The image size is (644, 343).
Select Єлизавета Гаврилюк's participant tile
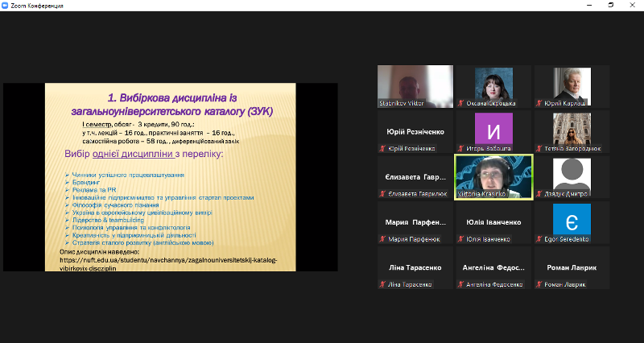[415, 177]
